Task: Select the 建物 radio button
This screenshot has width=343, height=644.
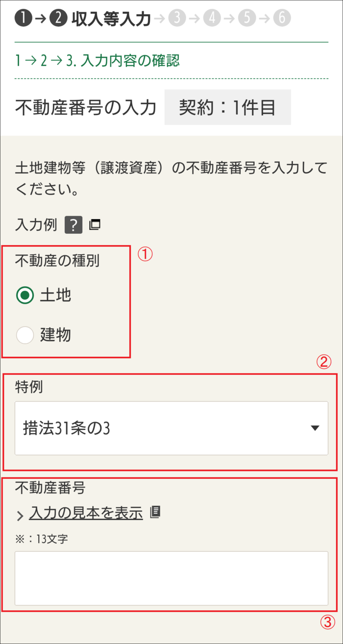Action: pos(25,335)
